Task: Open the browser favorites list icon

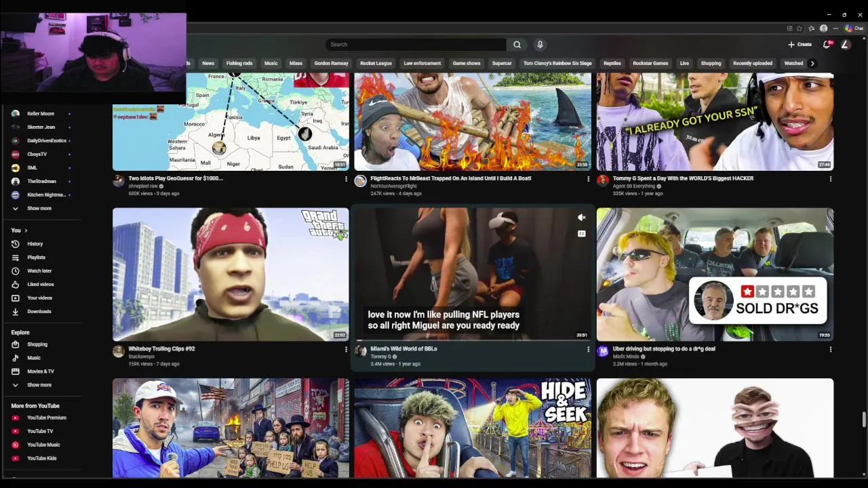Action: pos(812,28)
